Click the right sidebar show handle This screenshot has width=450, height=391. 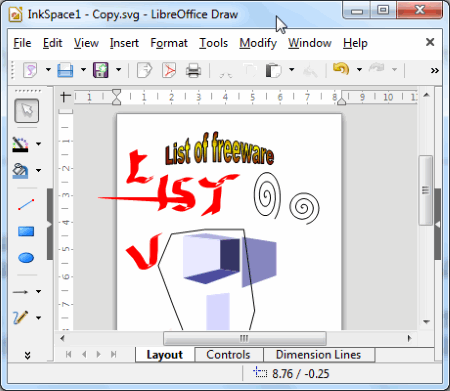click(438, 224)
